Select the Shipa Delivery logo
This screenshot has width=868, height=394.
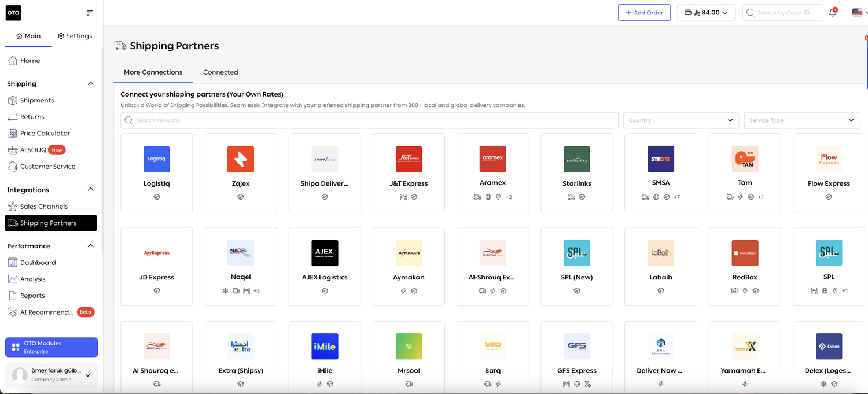325,159
